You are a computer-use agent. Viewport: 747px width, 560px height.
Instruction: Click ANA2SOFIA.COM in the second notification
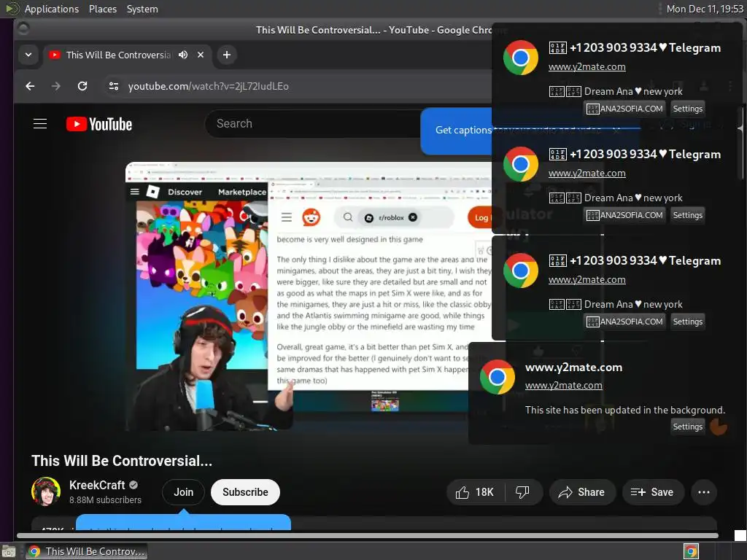point(624,215)
